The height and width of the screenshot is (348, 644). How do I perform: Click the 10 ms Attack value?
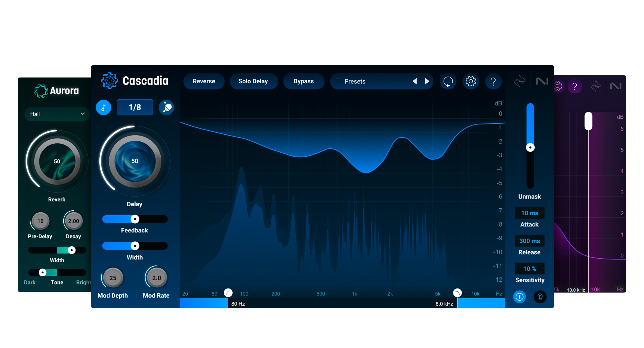(x=530, y=213)
